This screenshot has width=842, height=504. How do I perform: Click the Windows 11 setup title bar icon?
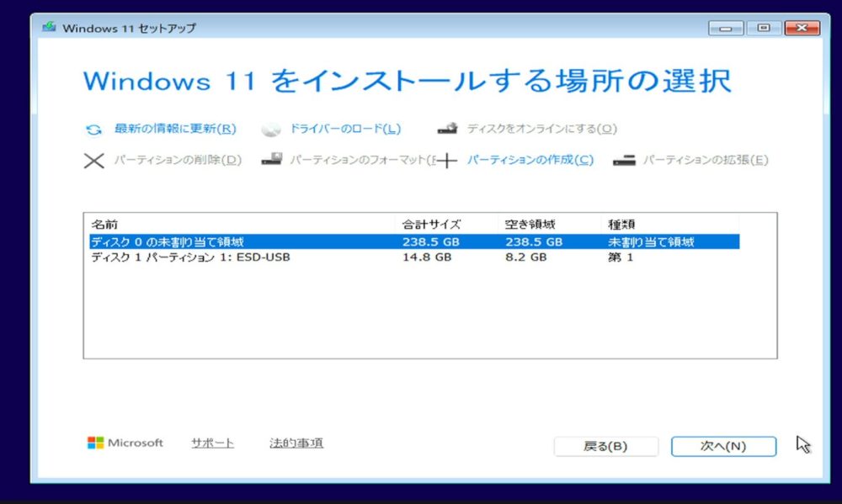(x=50, y=27)
